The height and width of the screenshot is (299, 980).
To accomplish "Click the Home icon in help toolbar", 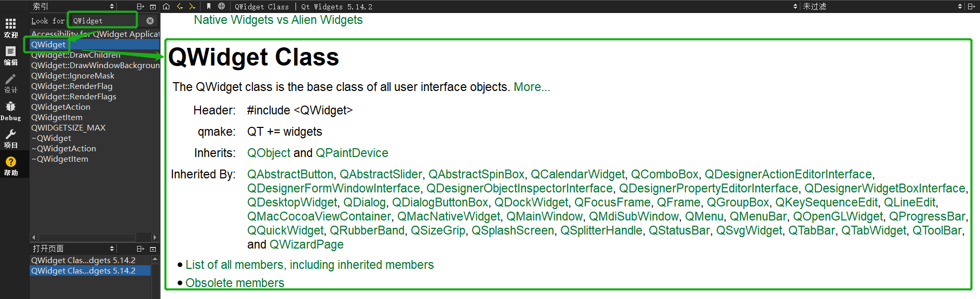I will [x=166, y=7].
